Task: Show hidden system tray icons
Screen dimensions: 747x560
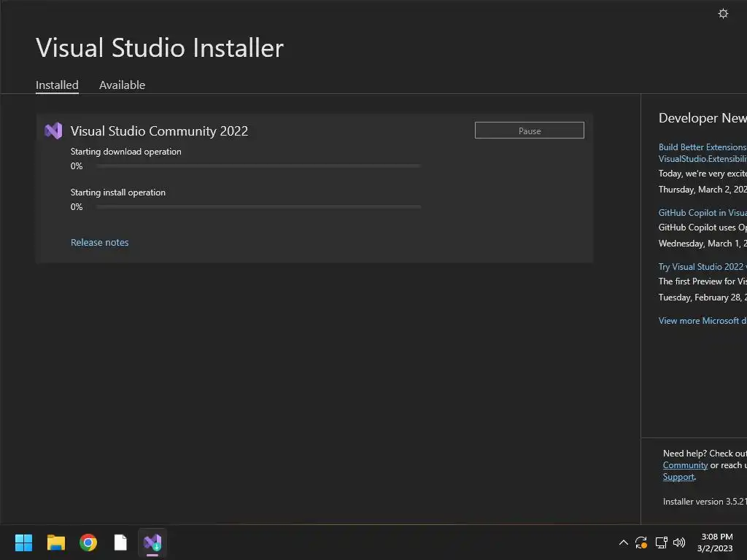Action: [x=623, y=542]
